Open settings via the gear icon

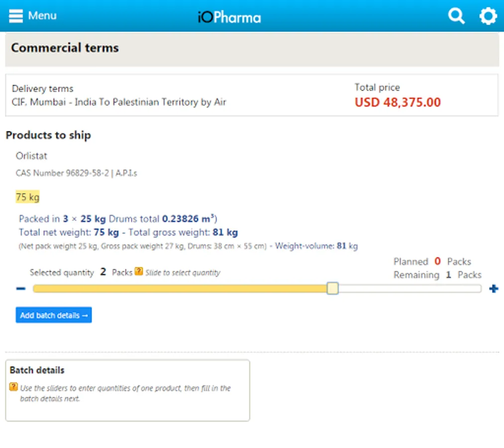coord(488,16)
